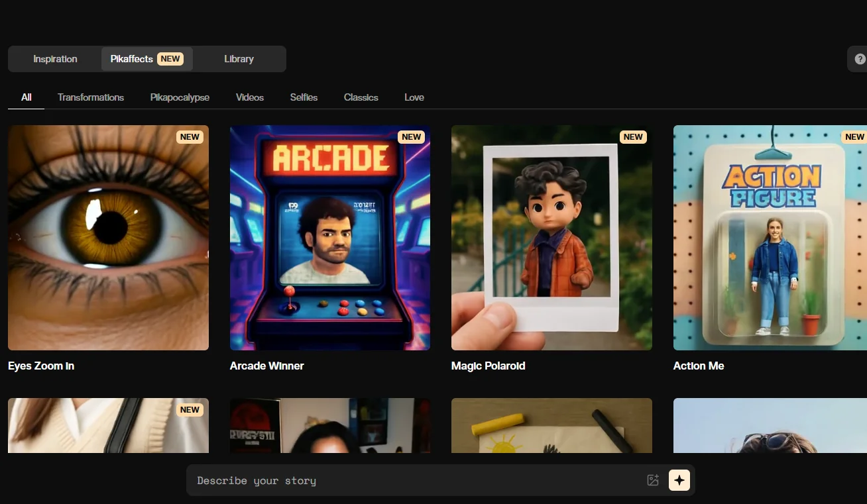Click NEW badge on Action Me card
Viewport: 867px width, 504px height.
point(854,137)
